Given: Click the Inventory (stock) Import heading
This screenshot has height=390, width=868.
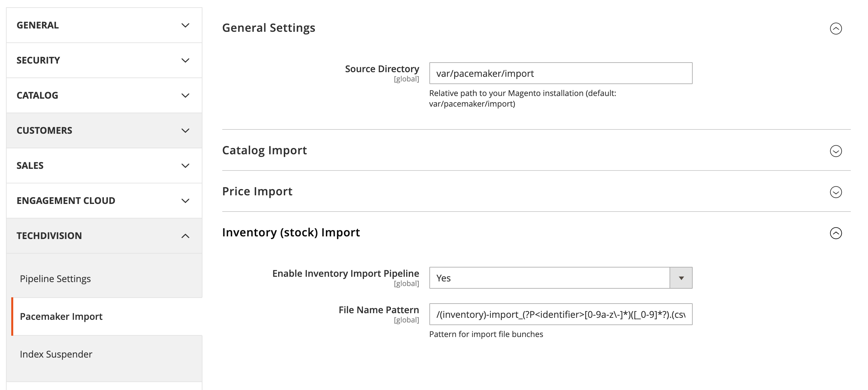Looking at the screenshot, I should point(291,232).
